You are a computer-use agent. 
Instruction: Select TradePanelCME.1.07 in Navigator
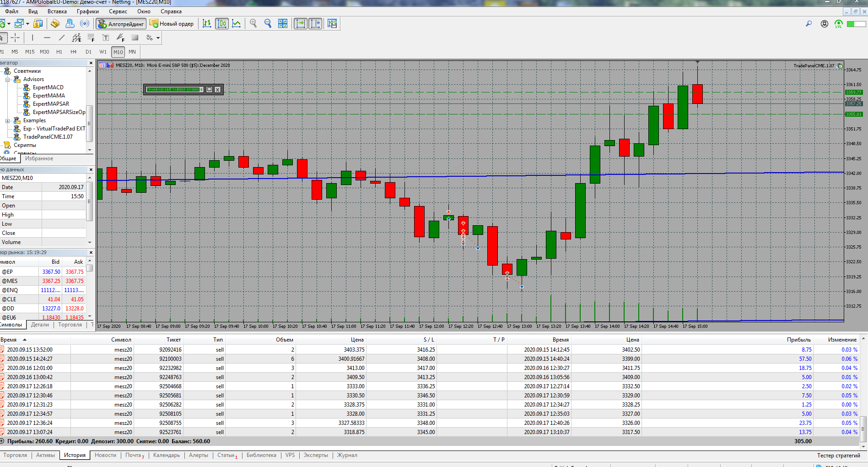click(48, 137)
